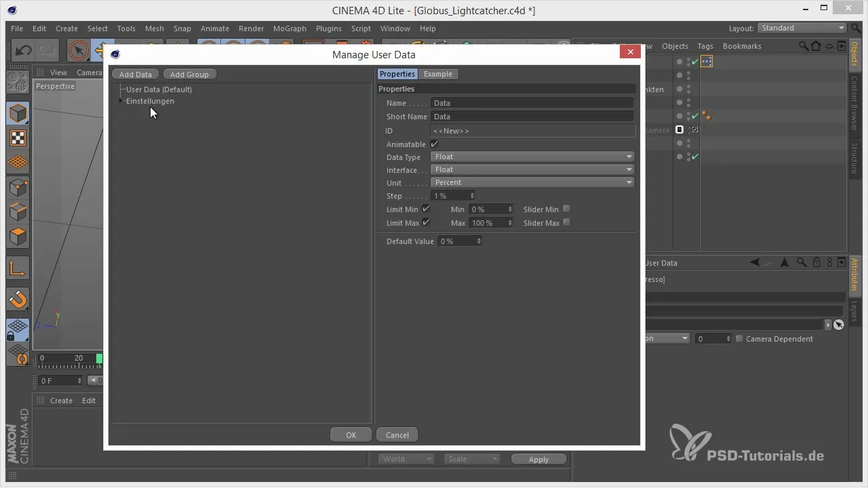The image size is (868, 488).
Task: Select the Live Selection tool
Action: pyautogui.click(x=79, y=51)
